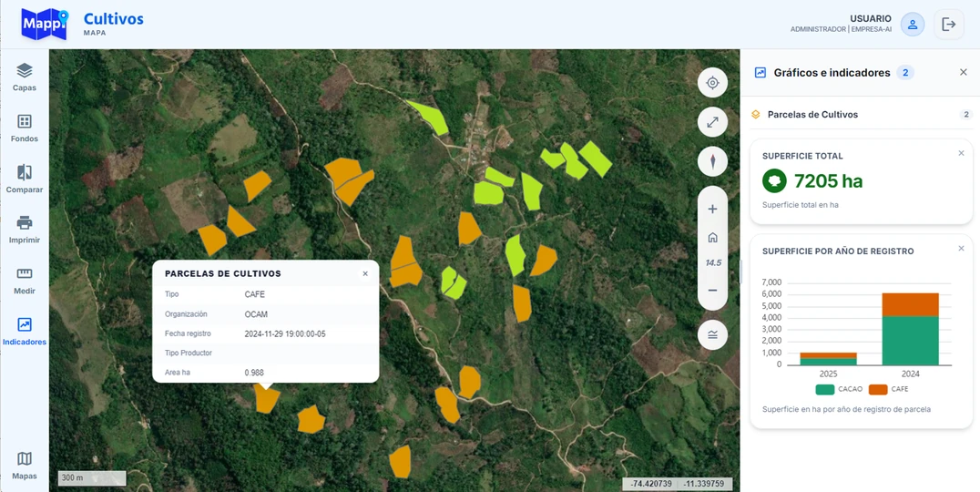
Task: Click the 7205 ha total value
Action: 828,182
